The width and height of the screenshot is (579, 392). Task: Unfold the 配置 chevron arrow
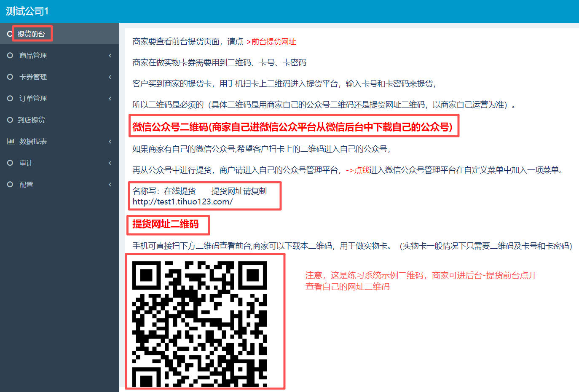click(x=110, y=184)
